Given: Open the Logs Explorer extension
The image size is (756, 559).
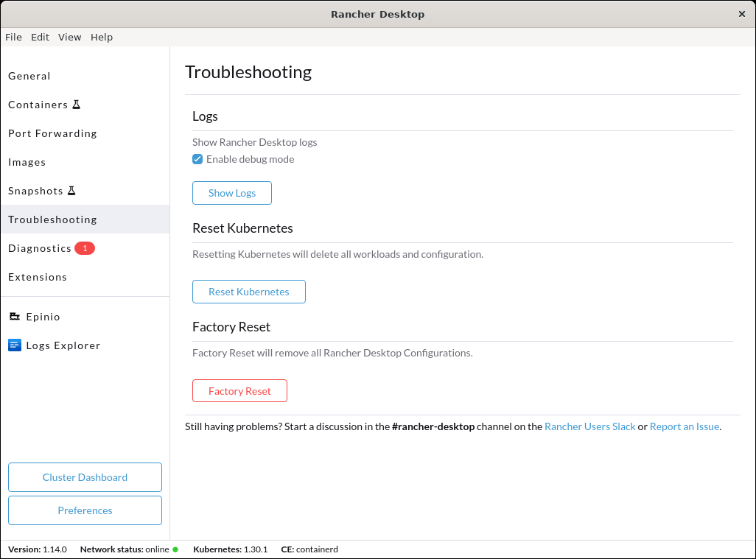Looking at the screenshot, I should [85, 345].
